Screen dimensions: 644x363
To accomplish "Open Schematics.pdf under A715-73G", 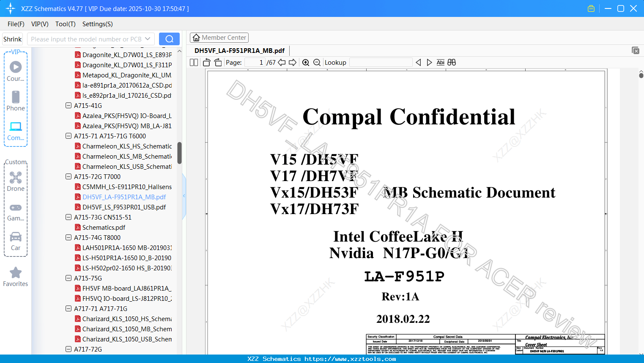I will pyautogui.click(x=100, y=227).
